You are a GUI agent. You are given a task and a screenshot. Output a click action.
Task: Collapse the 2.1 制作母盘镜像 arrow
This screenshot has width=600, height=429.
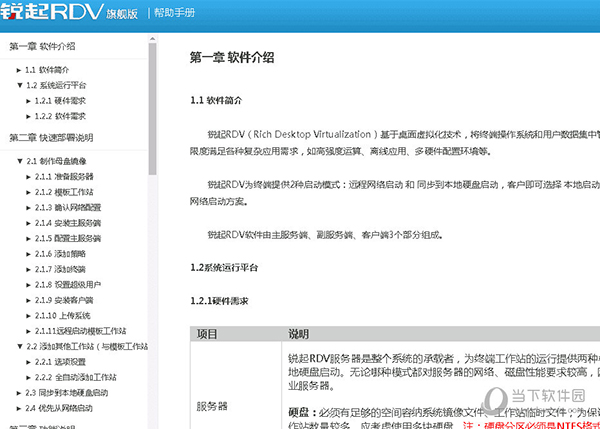click(x=18, y=161)
